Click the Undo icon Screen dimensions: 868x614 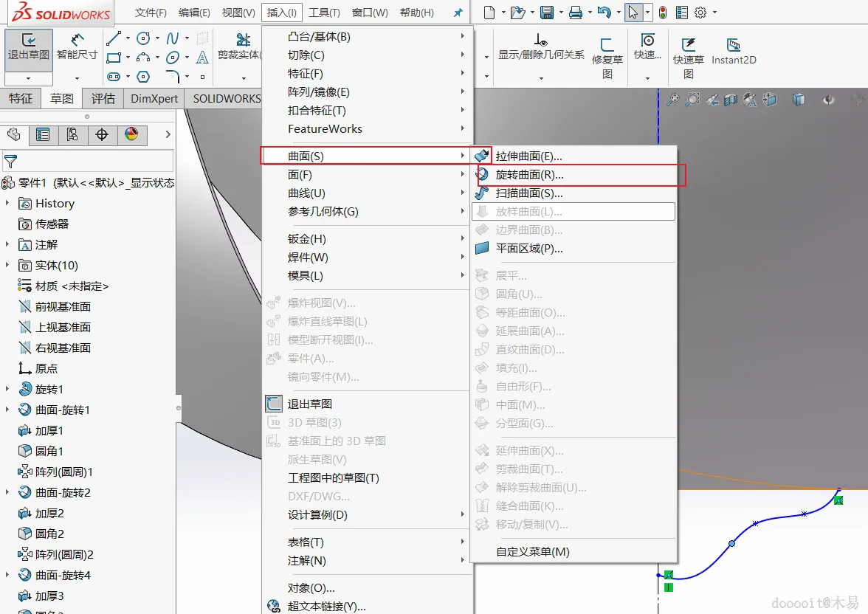[604, 13]
